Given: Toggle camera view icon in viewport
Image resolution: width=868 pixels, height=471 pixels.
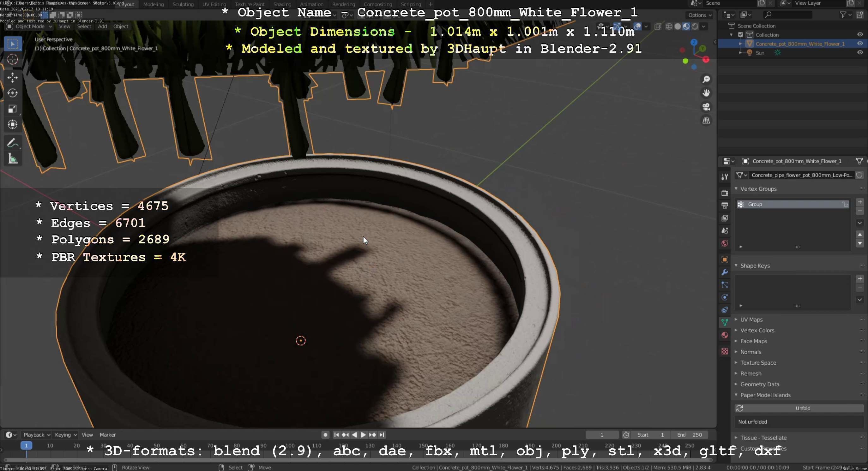Looking at the screenshot, I should click(706, 107).
